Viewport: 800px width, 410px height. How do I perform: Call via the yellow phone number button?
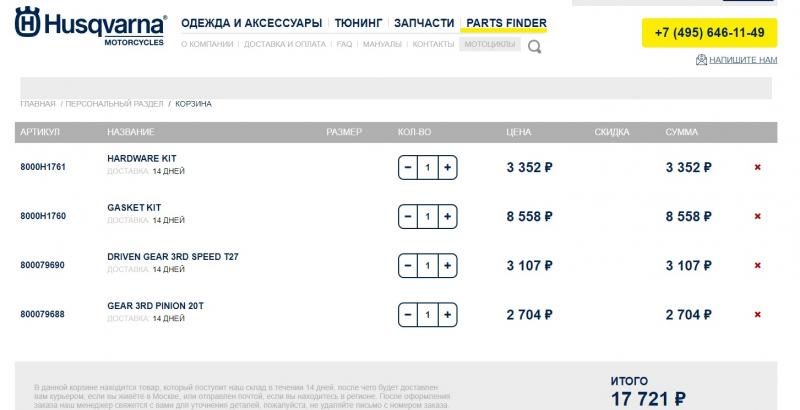coord(709,33)
